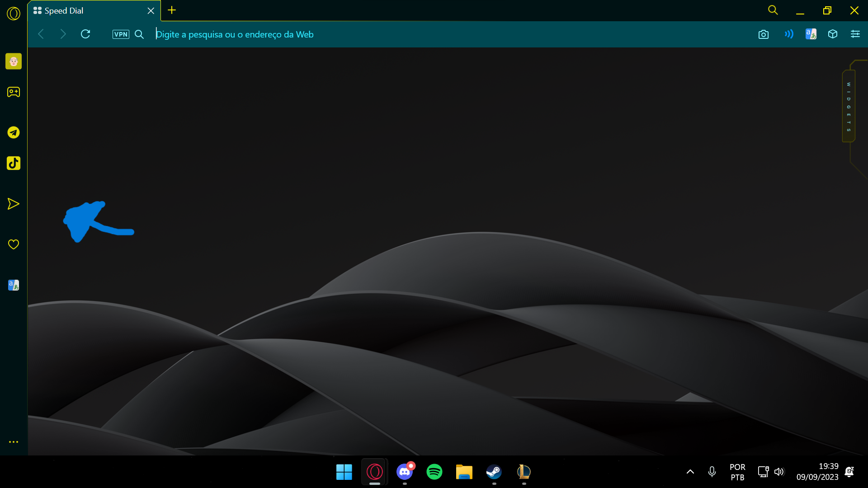Go back to previous page
868x488 pixels.
pos(41,34)
